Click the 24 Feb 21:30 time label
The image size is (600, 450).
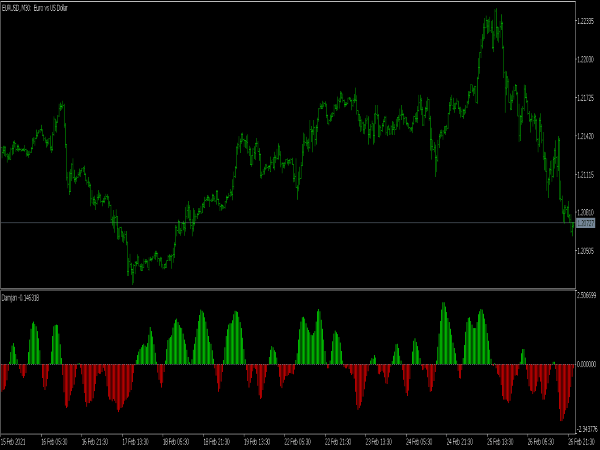pyautogui.click(x=460, y=442)
